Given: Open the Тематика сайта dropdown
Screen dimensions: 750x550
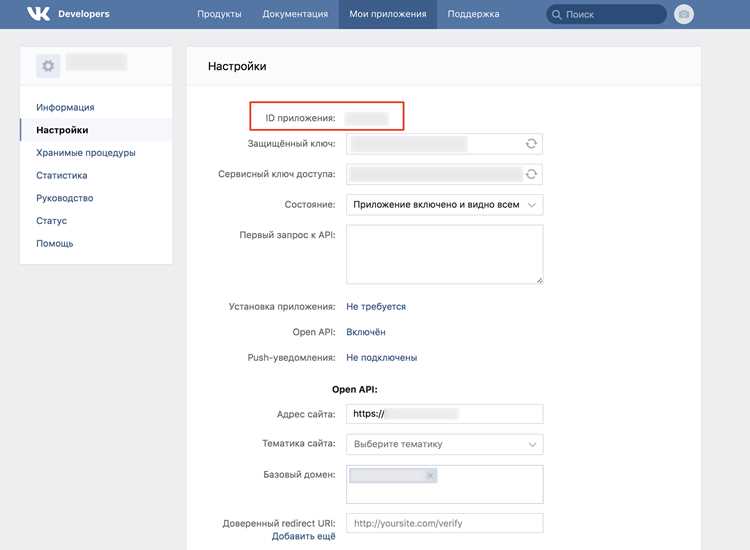Looking at the screenshot, I should 445,444.
